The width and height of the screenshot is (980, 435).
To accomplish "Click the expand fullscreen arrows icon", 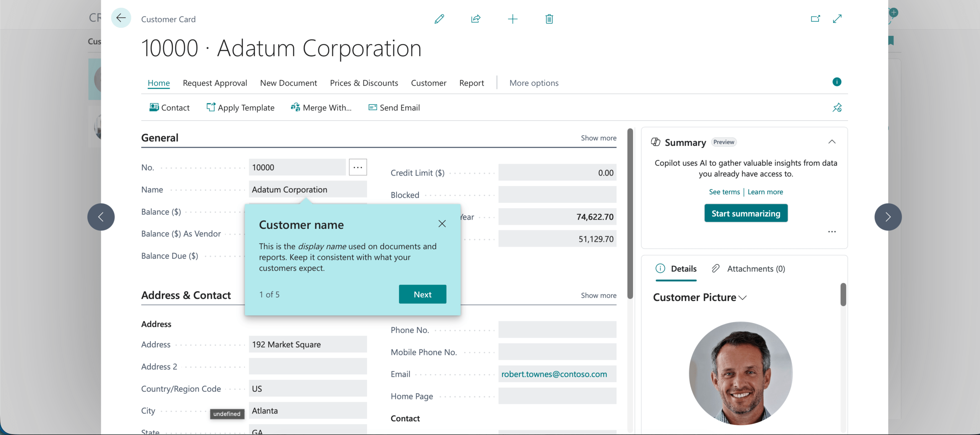I will pyautogui.click(x=837, y=18).
